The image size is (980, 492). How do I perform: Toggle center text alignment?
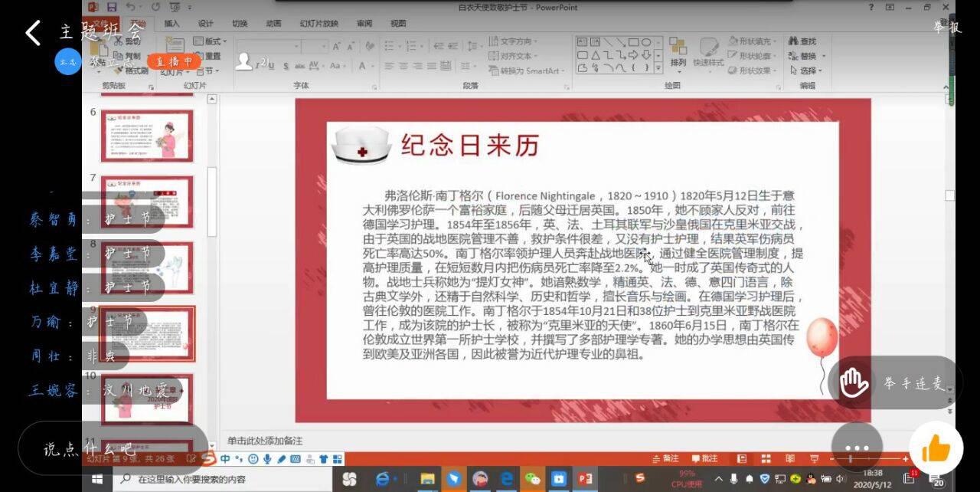(x=403, y=66)
